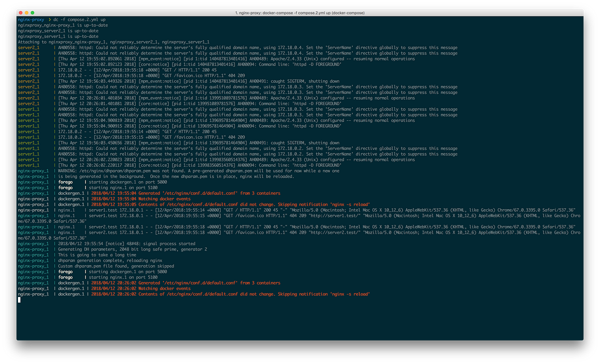Click the white block cursor at prompt
600x364 pixels.
pos(19,300)
